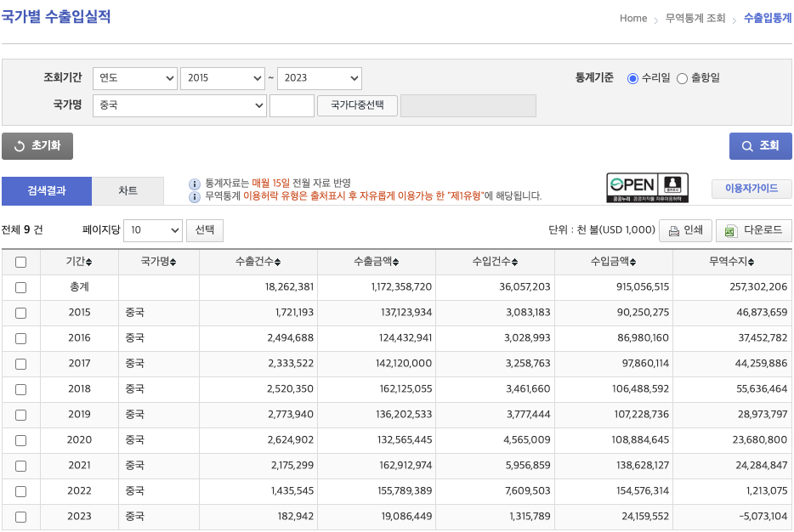Select the 2018 row checkbox

tap(20, 390)
